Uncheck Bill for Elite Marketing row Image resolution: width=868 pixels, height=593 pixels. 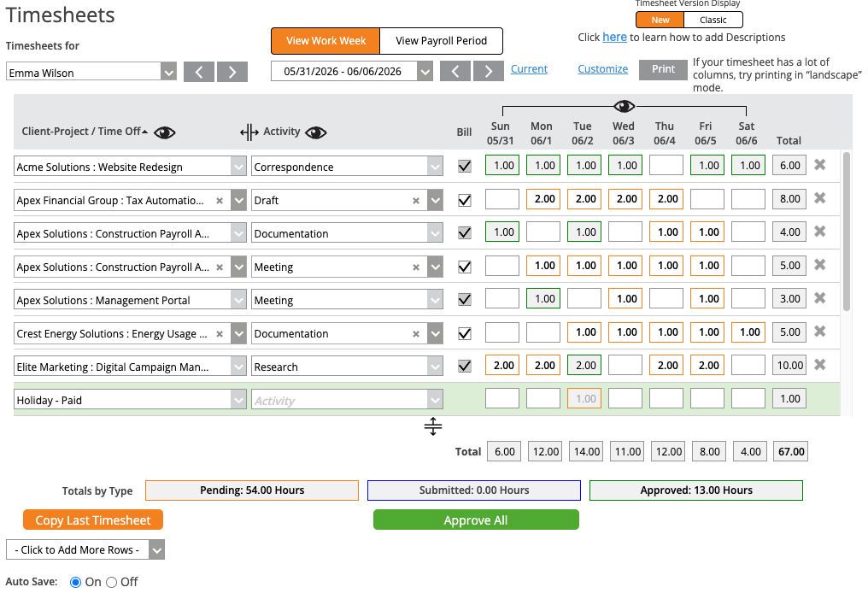point(465,366)
